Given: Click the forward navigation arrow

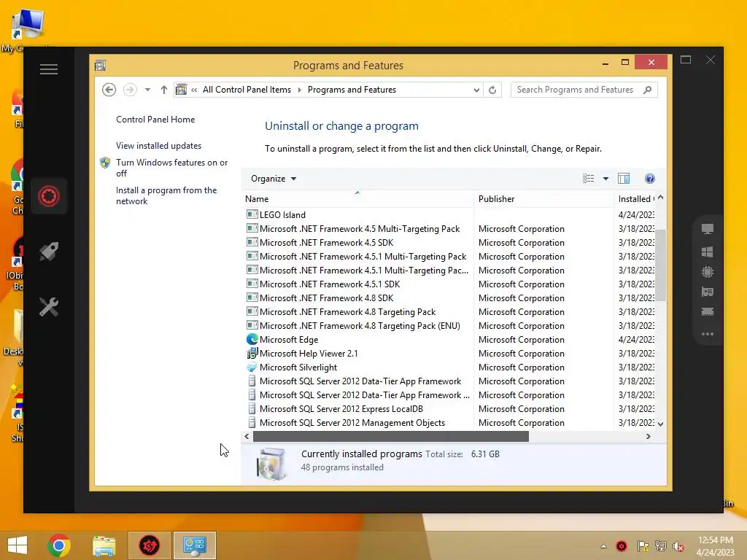Looking at the screenshot, I should [130, 90].
